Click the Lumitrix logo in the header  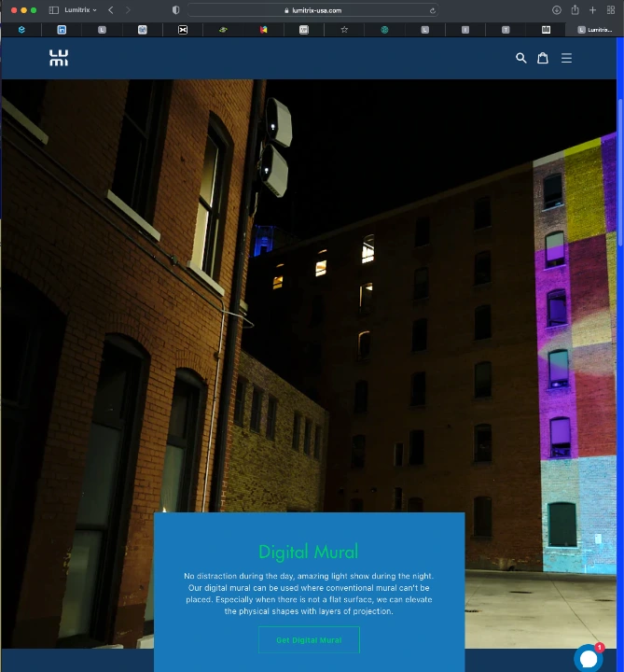click(59, 58)
